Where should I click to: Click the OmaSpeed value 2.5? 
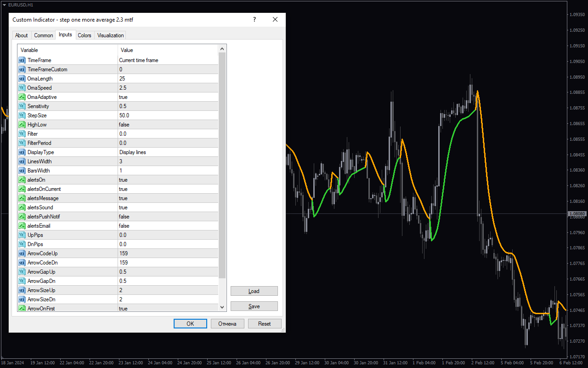click(x=168, y=88)
